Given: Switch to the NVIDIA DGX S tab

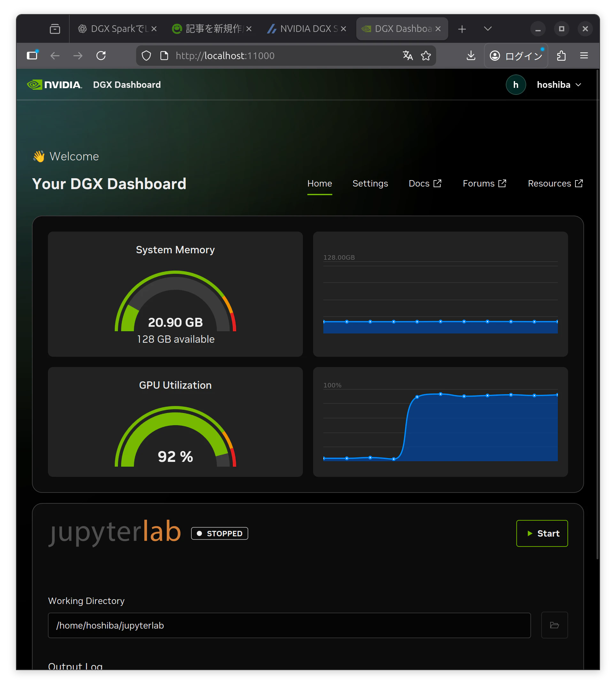Looking at the screenshot, I should point(306,29).
